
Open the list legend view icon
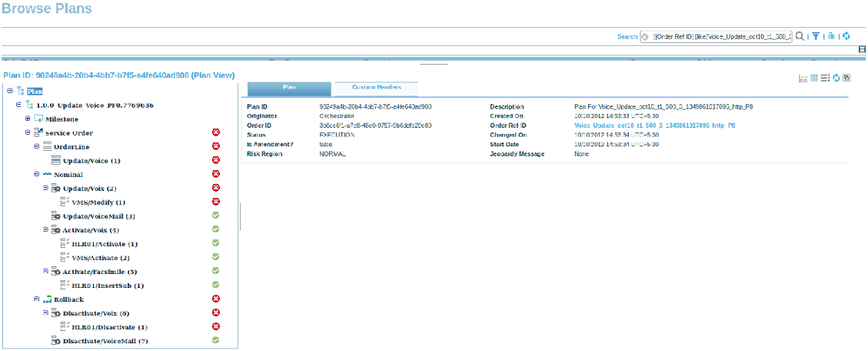tap(826, 79)
